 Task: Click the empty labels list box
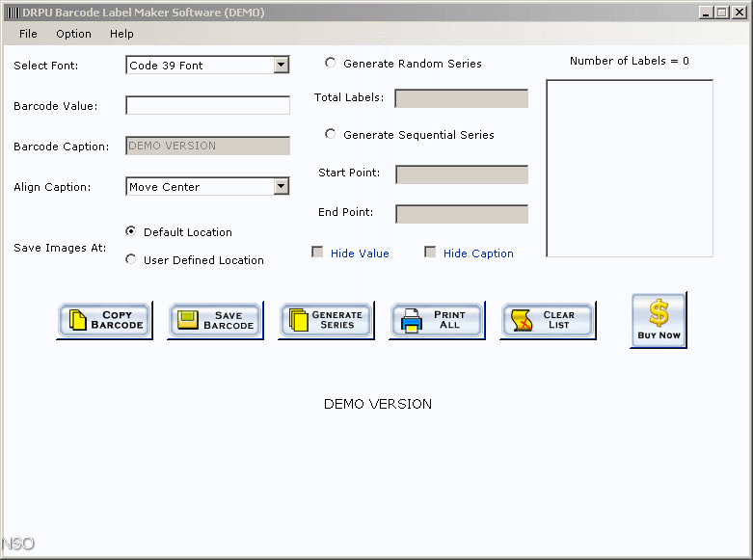630,168
